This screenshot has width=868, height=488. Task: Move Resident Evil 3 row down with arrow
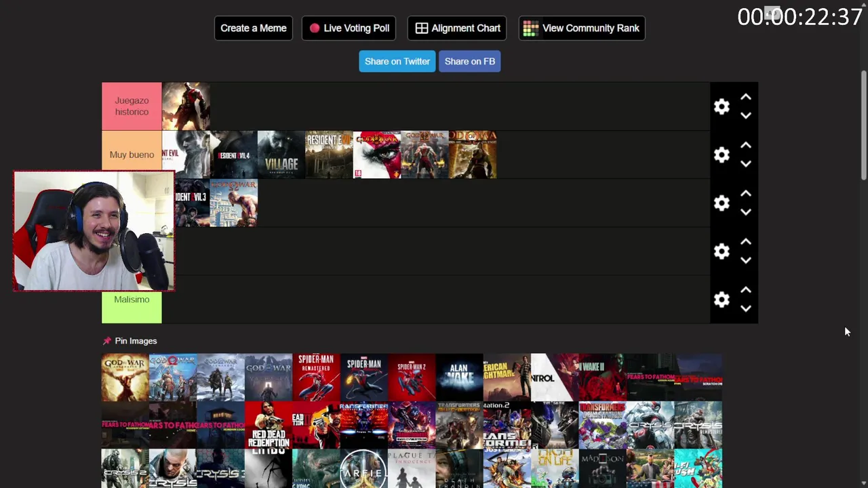coord(746,211)
